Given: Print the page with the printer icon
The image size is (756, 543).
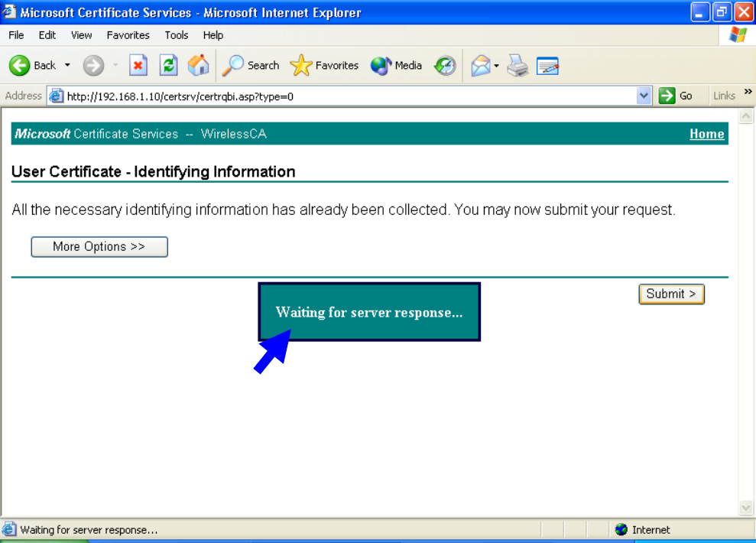Looking at the screenshot, I should pos(518,66).
